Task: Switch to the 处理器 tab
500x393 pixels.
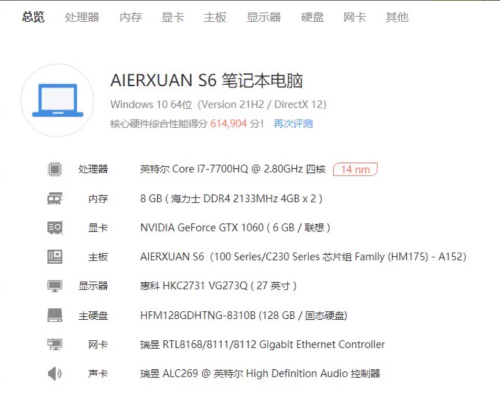Action: point(82,17)
